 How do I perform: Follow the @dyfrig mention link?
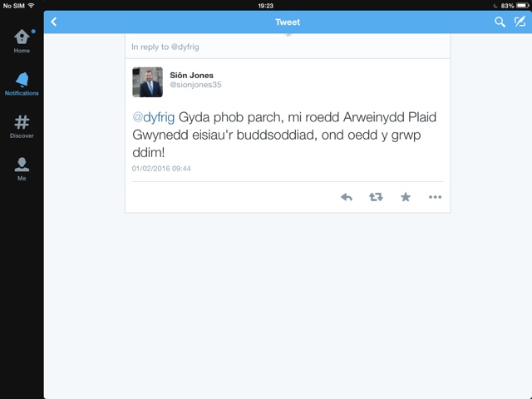(153, 117)
